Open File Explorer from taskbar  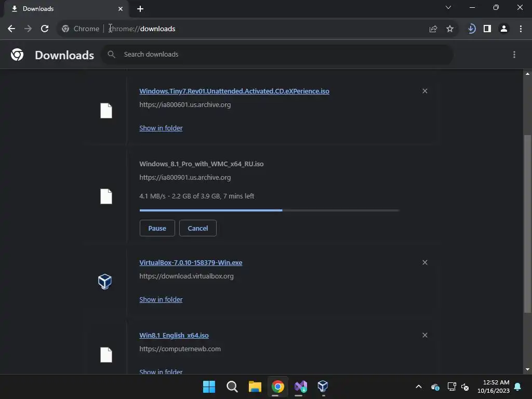(x=255, y=387)
